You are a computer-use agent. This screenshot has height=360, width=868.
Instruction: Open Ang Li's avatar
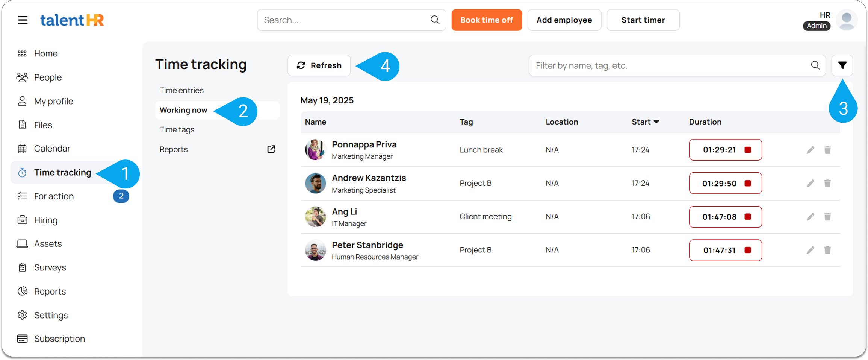[315, 217]
